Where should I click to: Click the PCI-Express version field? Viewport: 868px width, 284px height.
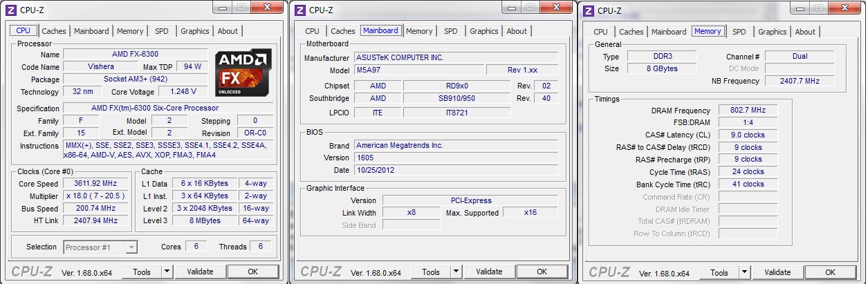(470, 200)
